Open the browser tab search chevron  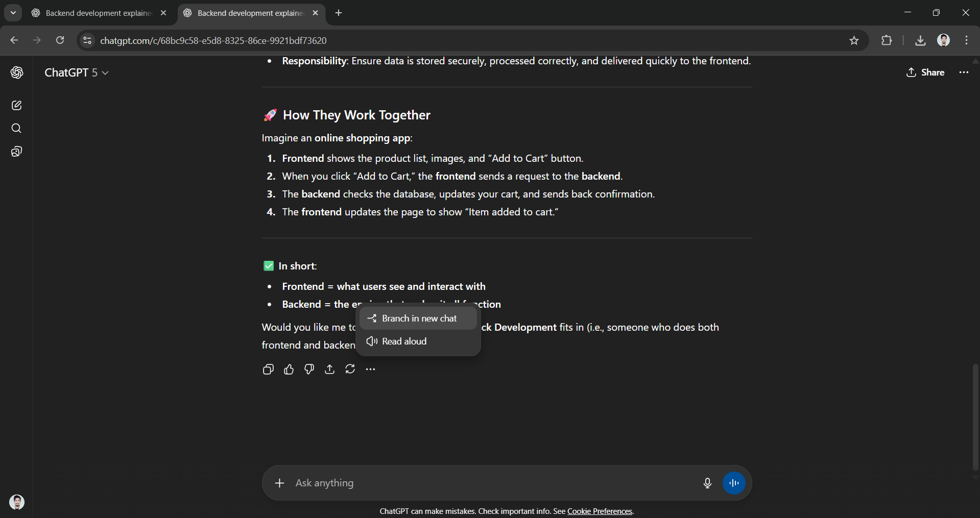13,13
